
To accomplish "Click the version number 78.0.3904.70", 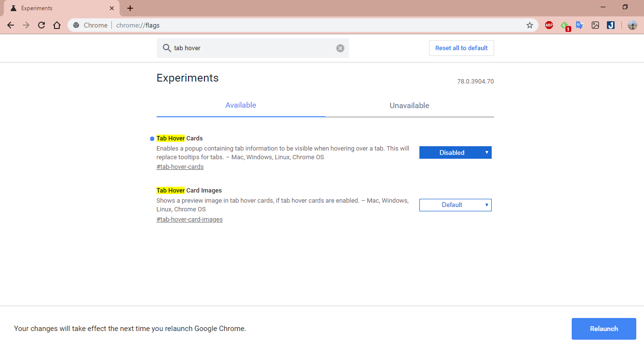I will coord(475,82).
